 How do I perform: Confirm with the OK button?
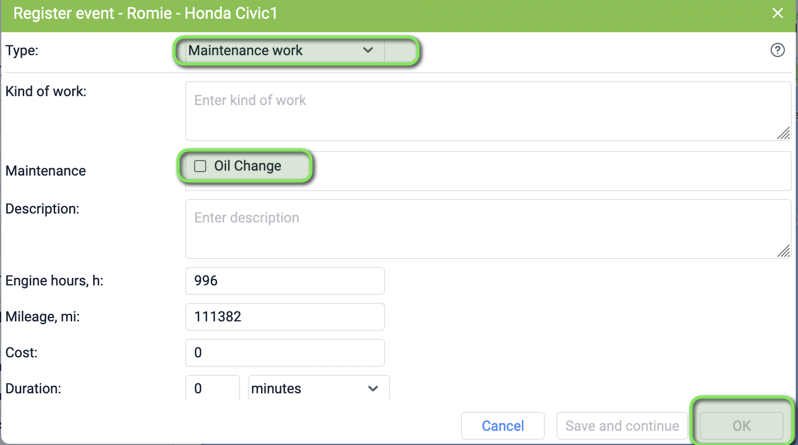(742, 426)
